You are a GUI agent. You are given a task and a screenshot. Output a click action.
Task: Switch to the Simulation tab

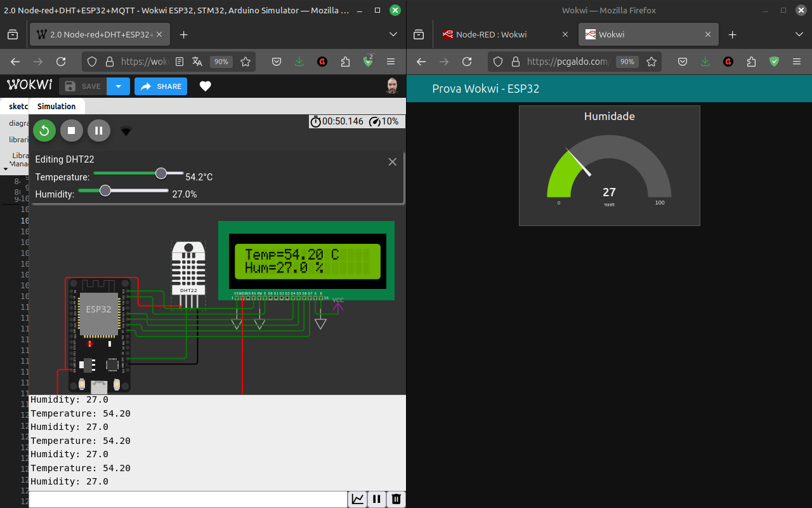pos(56,106)
